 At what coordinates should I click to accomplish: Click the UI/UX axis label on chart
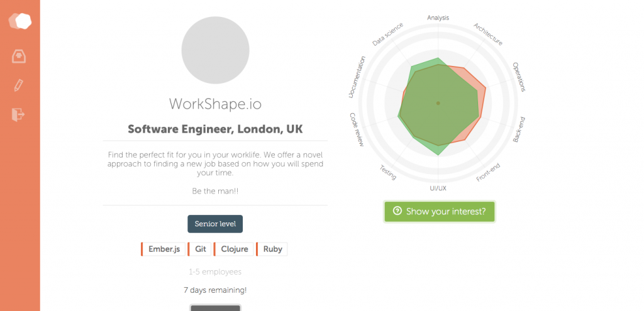(438, 188)
